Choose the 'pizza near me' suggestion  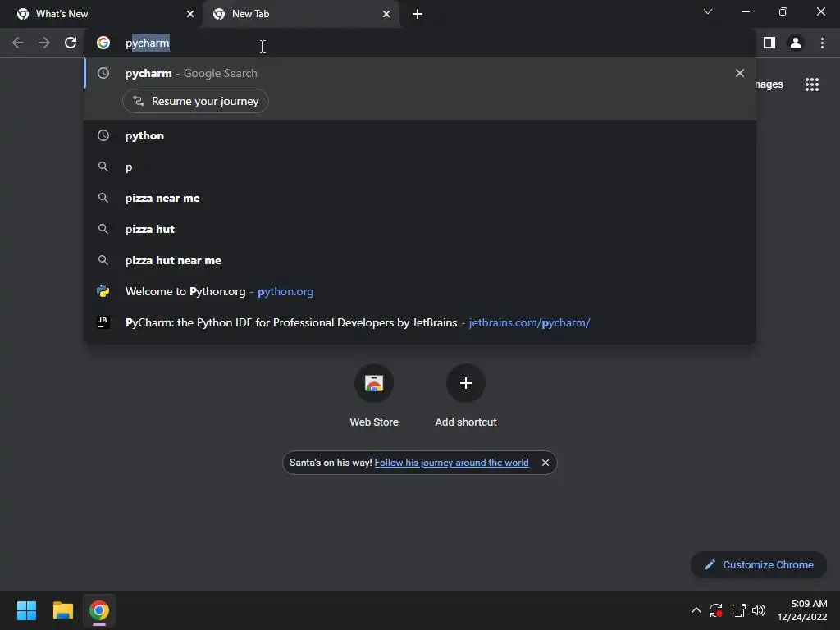coord(420,199)
